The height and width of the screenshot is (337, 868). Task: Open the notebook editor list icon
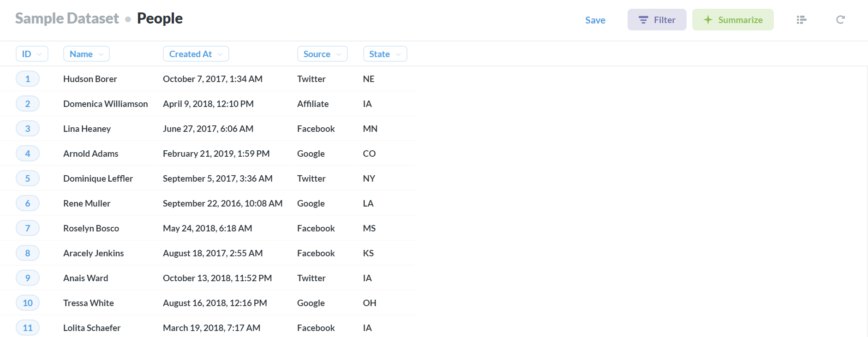[x=802, y=20]
